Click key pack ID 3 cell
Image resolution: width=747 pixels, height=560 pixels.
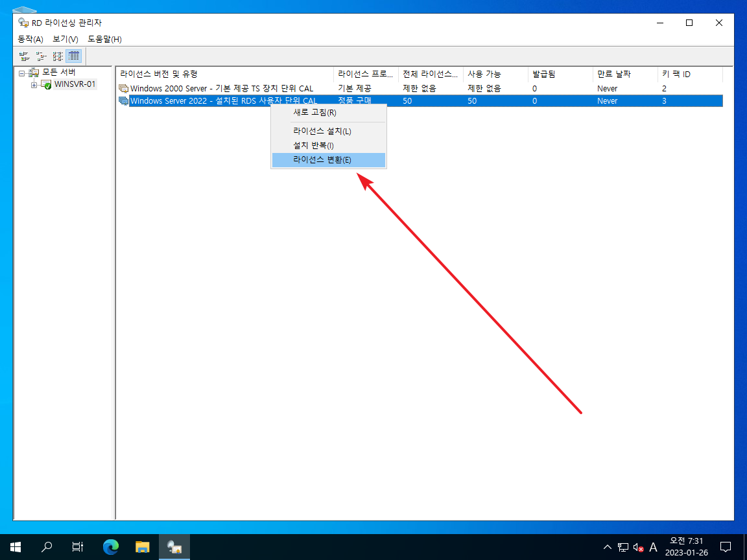[664, 101]
